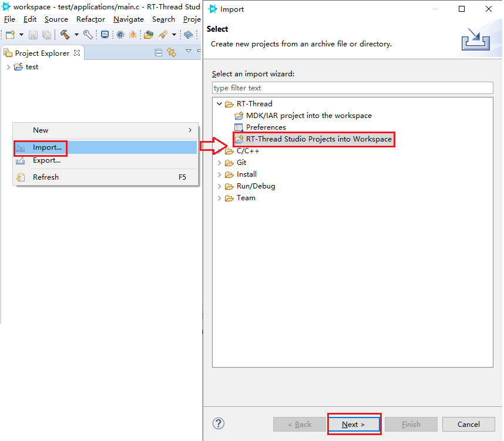This screenshot has width=504, height=441.
Task: Close the Project Explorer tab
Action: (x=77, y=53)
